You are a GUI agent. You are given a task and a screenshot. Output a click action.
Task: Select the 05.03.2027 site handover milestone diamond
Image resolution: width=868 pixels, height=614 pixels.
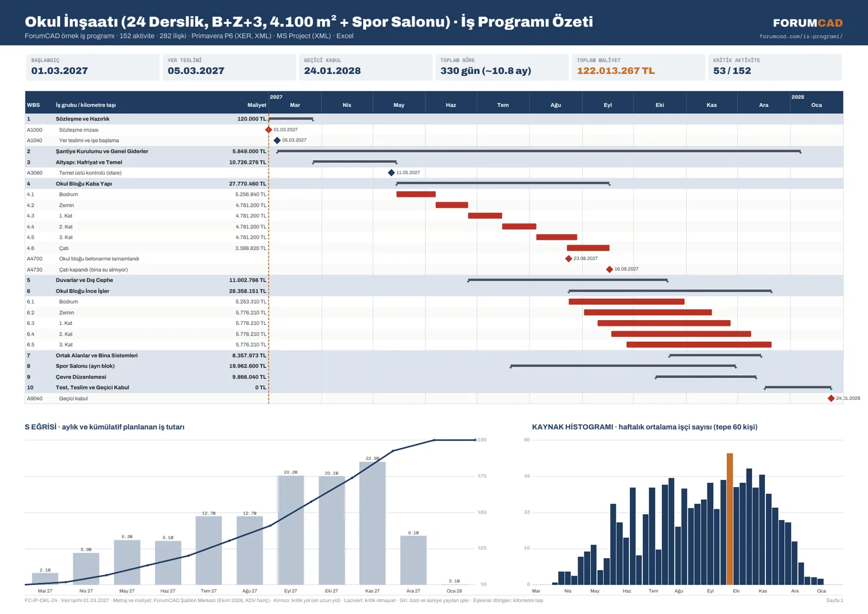coord(277,140)
